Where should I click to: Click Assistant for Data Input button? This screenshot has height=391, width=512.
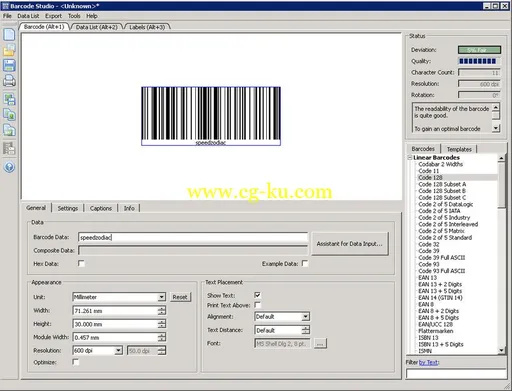tap(350, 244)
